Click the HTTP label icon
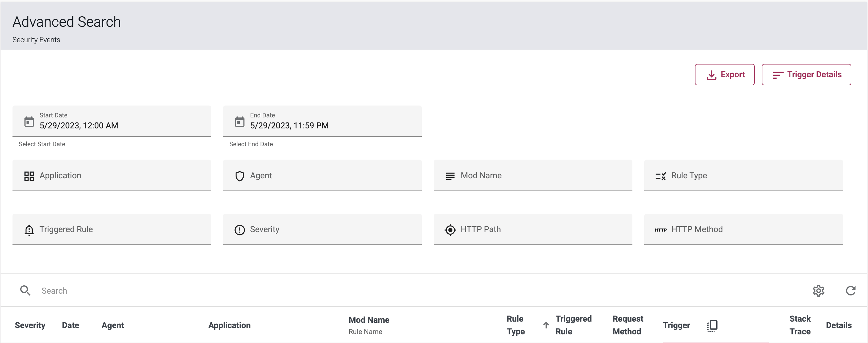The height and width of the screenshot is (343, 868). coord(661,230)
